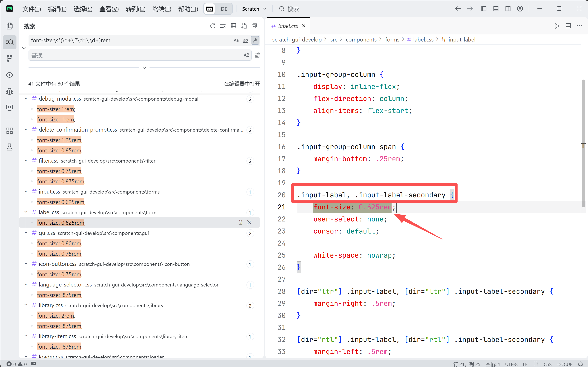Click into the 替换 replace input field
The image size is (588, 367).
point(136,55)
